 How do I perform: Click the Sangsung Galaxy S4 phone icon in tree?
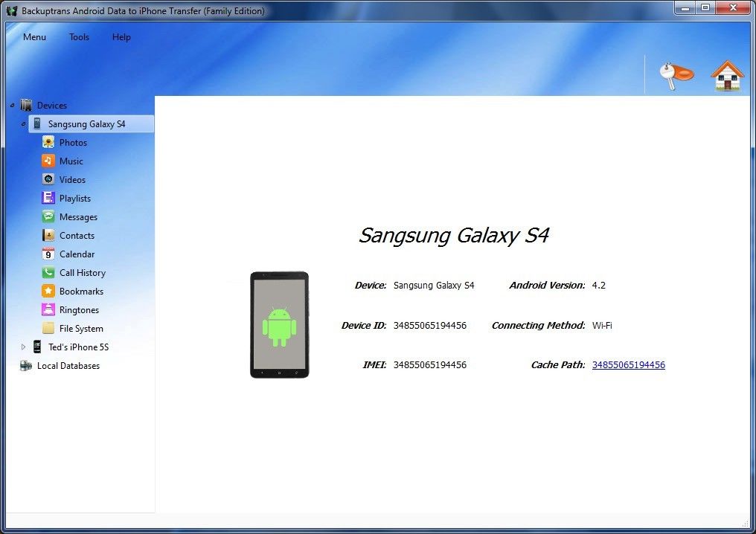37,124
